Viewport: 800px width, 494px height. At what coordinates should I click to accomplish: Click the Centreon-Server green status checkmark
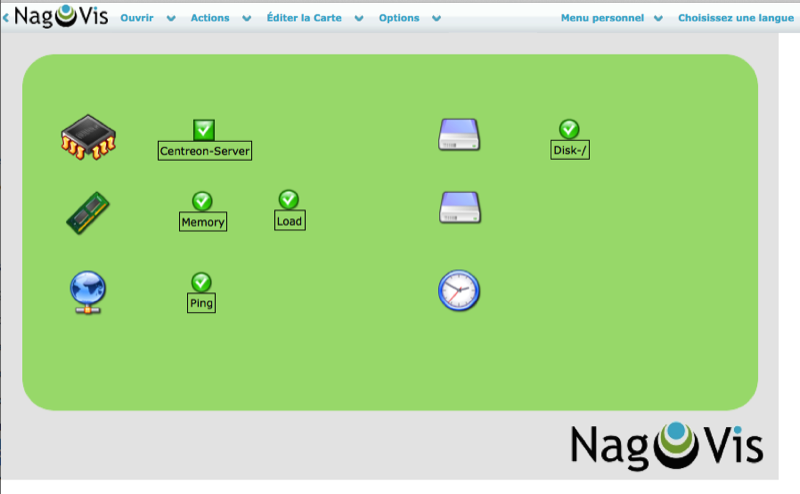(204, 129)
